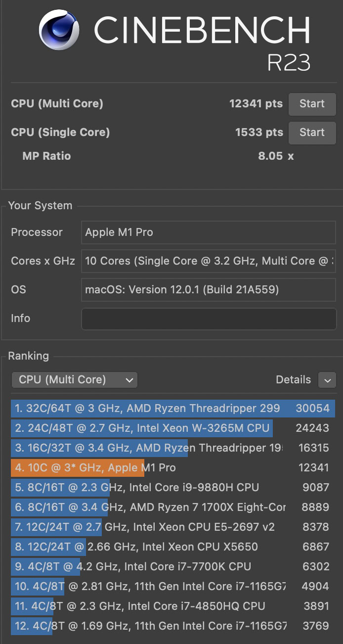Click the OS version field
This screenshot has height=644, width=343.
tap(209, 290)
